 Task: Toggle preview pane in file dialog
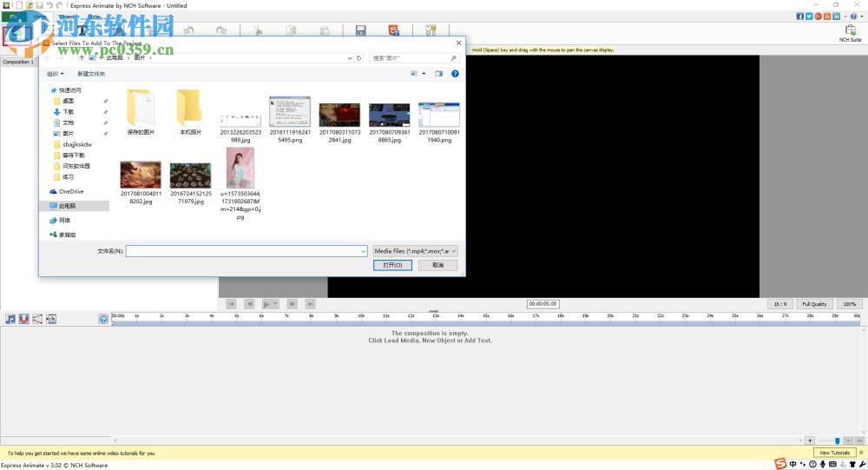tap(438, 74)
